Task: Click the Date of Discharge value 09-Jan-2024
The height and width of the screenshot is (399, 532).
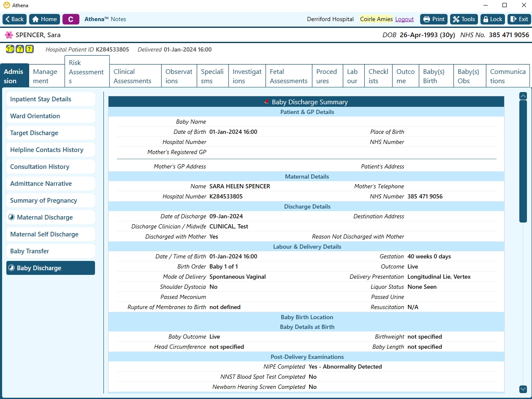Action: [x=226, y=216]
